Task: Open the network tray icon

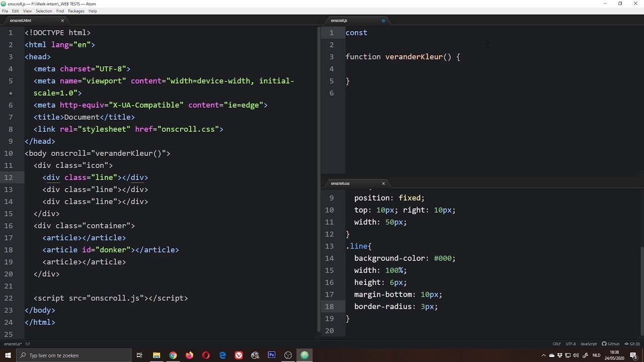Action: pyautogui.click(x=568, y=355)
